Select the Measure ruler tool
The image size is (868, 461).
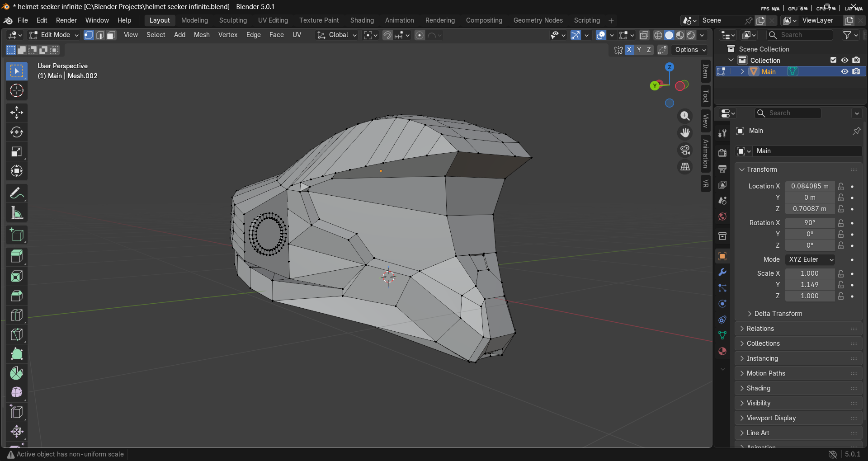[x=17, y=213]
